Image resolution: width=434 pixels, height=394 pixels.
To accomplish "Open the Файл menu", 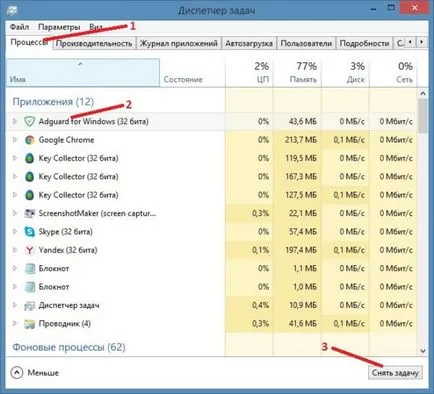I will [19, 27].
